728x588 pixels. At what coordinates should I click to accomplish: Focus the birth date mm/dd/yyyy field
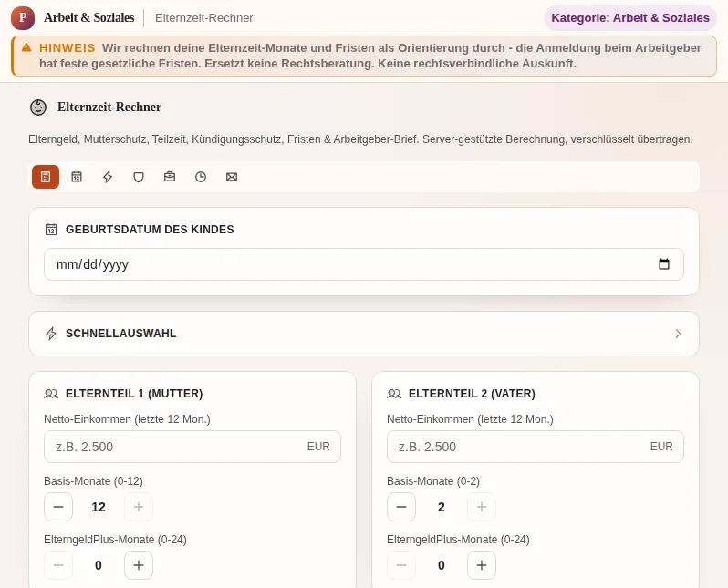pyautogui.click(x=363, y=264)
